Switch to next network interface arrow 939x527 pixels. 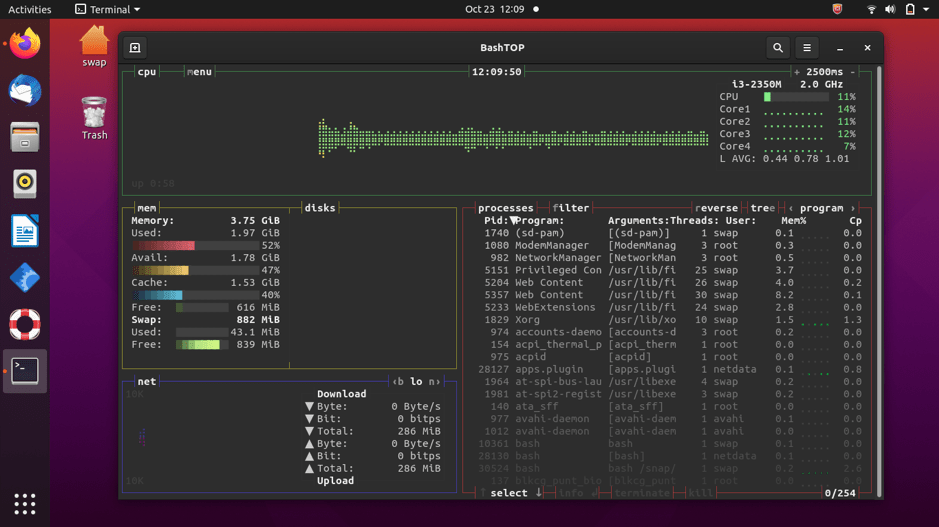pyautogui.click(x=435, y=381)
